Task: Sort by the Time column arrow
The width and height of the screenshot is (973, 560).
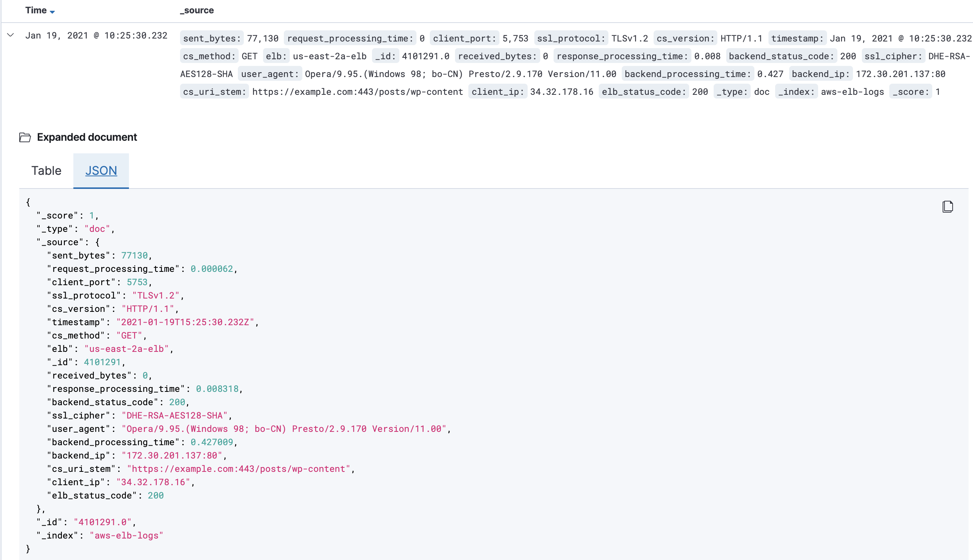Action: [x=52, y=11]
